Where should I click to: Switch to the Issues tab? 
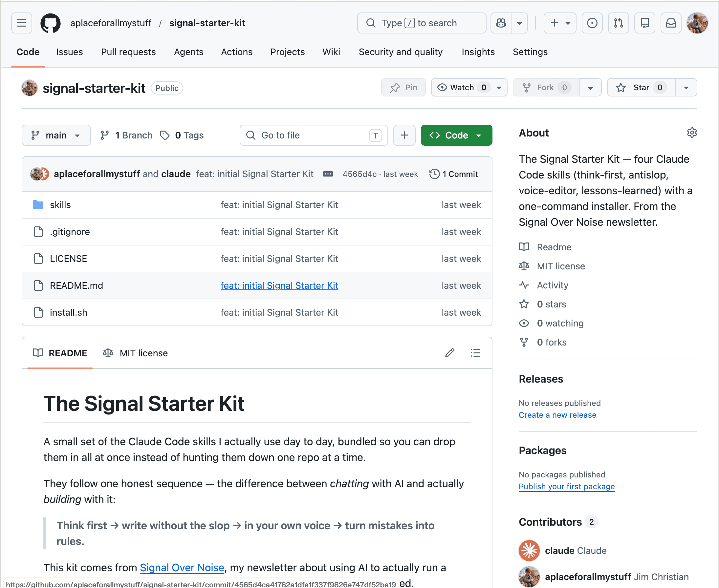pos(70,52)
